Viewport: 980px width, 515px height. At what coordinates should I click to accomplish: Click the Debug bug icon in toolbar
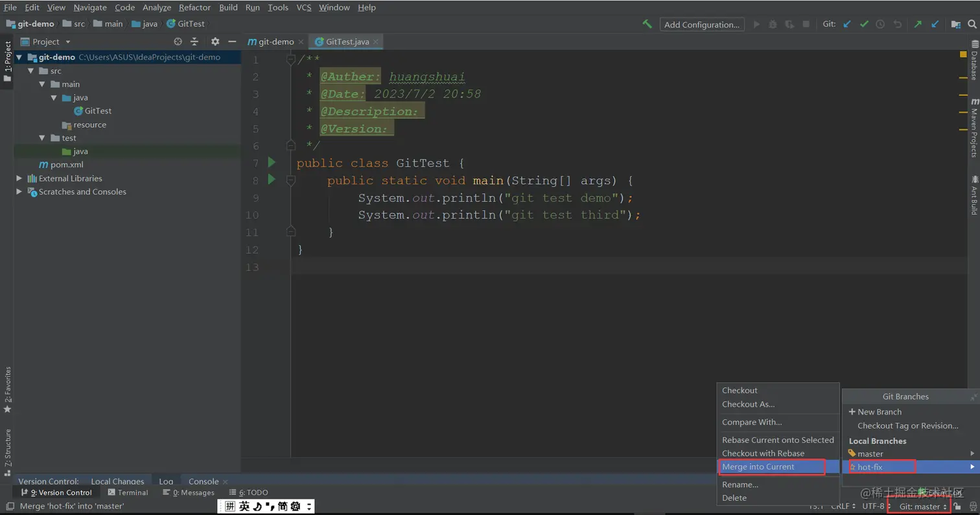coord(773,24)
